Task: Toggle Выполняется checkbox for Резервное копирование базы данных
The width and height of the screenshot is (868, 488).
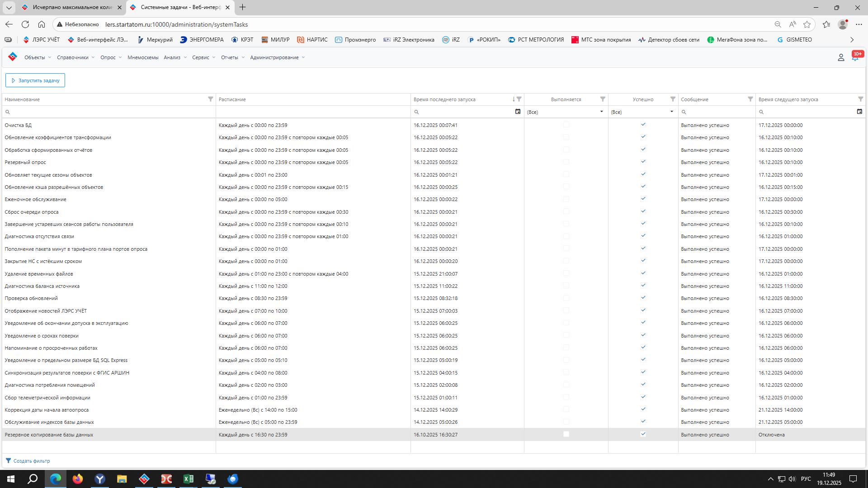Action: [x=566, y=434]
